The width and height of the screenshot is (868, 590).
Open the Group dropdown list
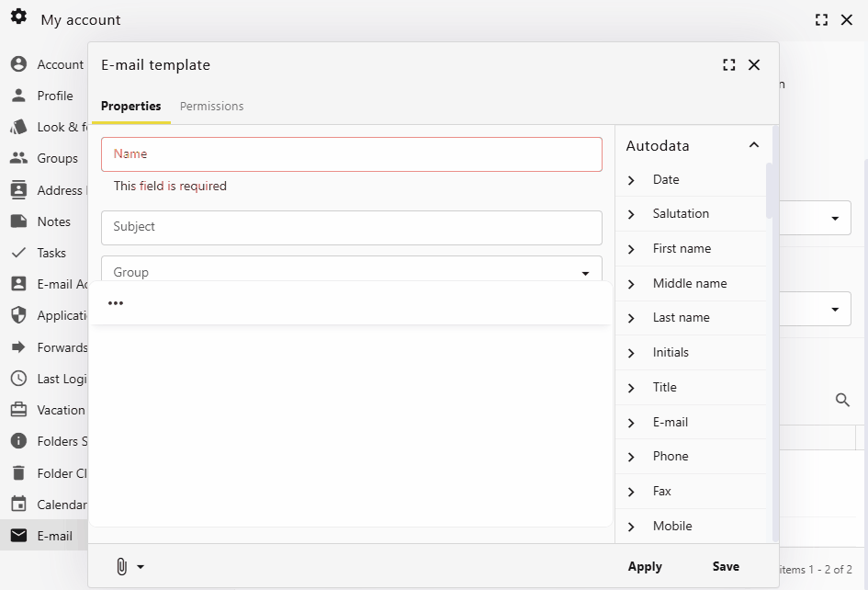pos(585,272)
